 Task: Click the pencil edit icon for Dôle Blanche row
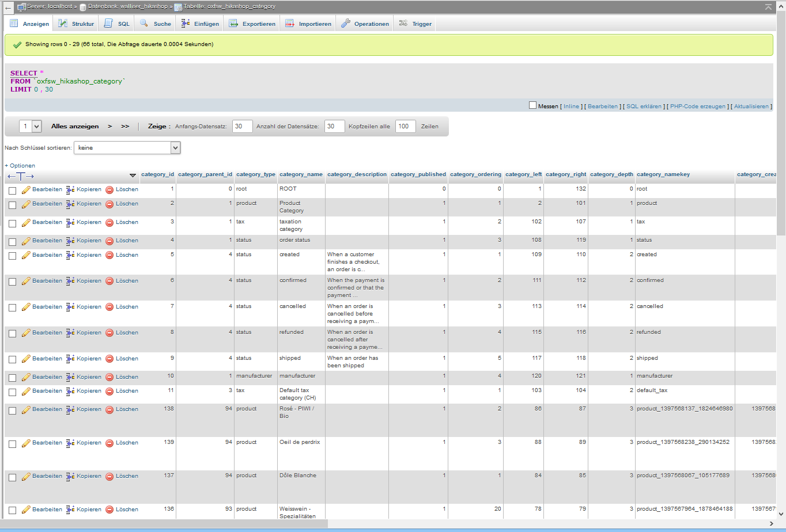pos(26,477)
